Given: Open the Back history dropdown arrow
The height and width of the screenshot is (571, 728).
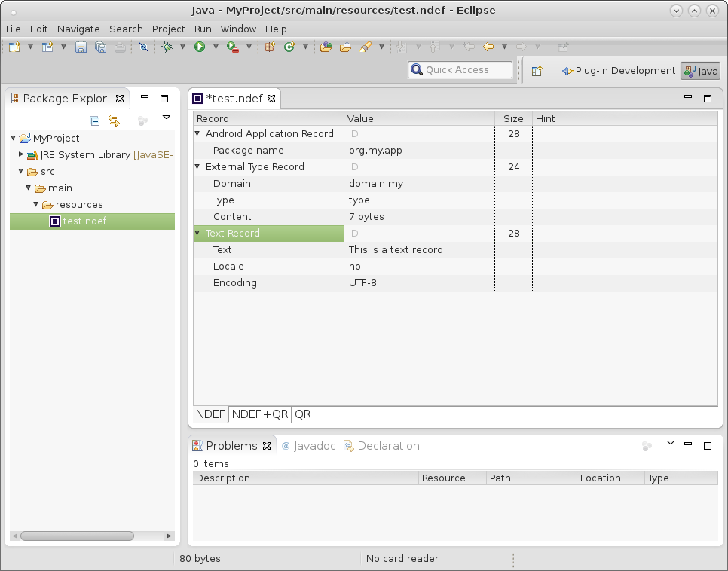Looking at the screenshot, I should tap(505, 47).
